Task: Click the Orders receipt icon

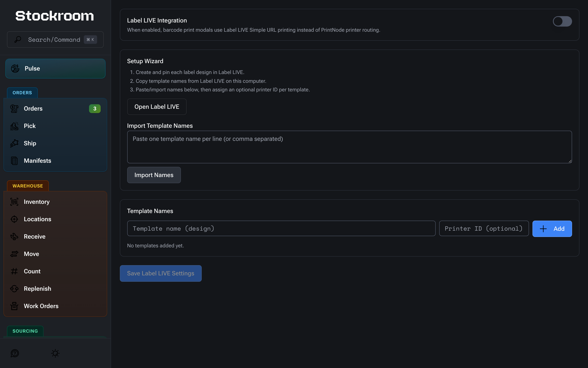Action: click(x=14, y=109)
